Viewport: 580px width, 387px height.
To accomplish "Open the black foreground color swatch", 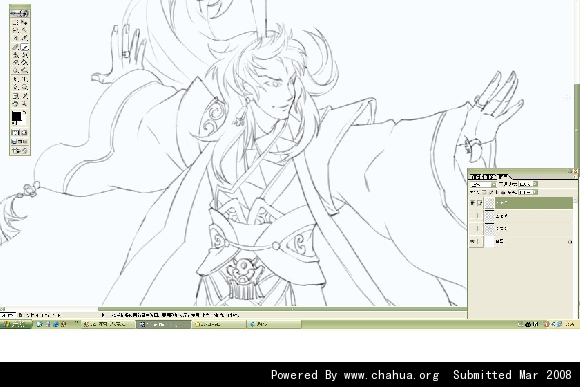I will [16, 117].
